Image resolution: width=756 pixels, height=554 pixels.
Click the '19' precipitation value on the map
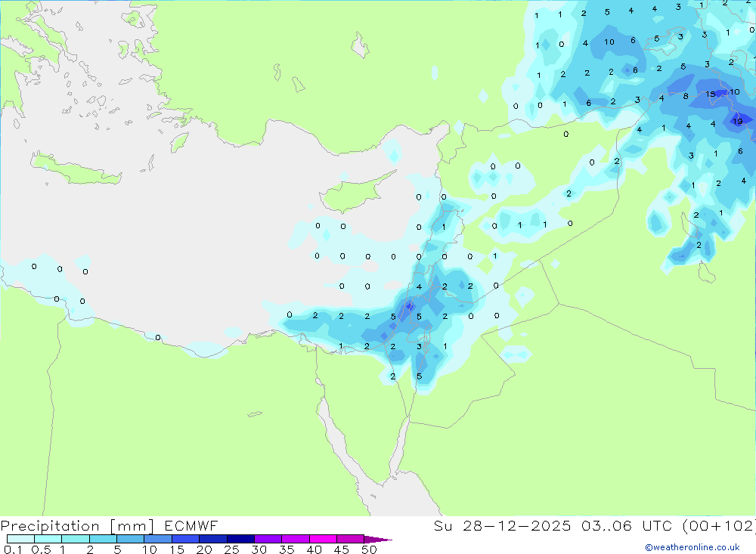(x=738, y=122)
